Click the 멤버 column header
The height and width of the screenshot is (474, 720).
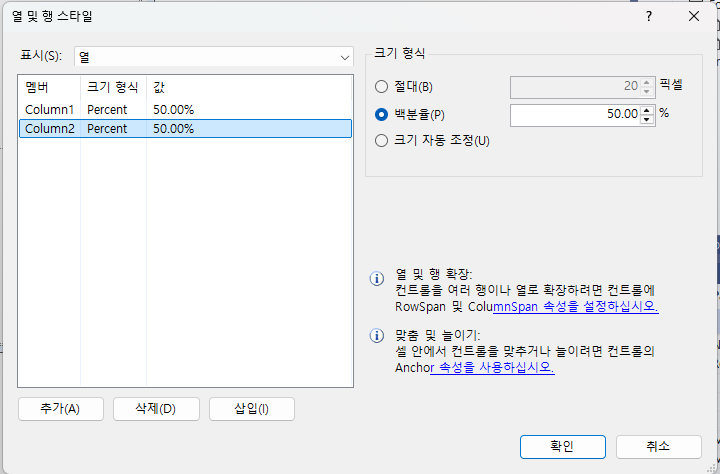pyautogui.click(x=50, y=87)
